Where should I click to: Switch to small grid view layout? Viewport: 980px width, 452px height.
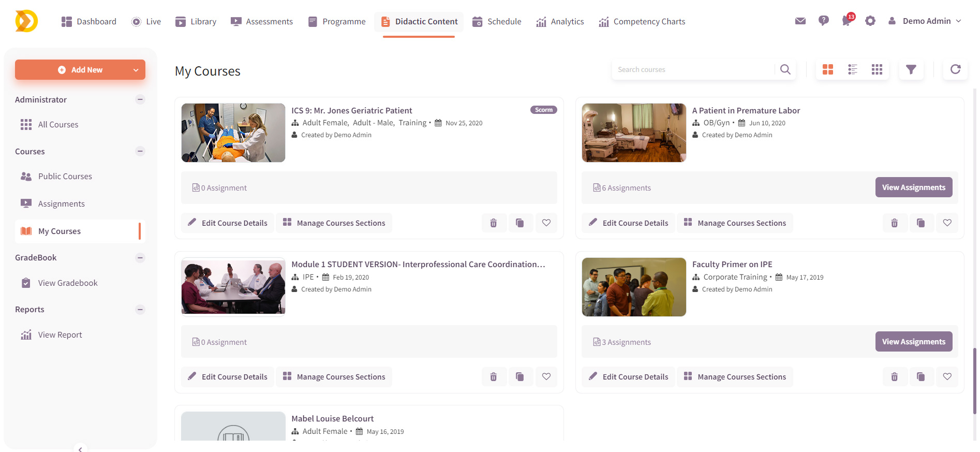[x=877, y=69]
